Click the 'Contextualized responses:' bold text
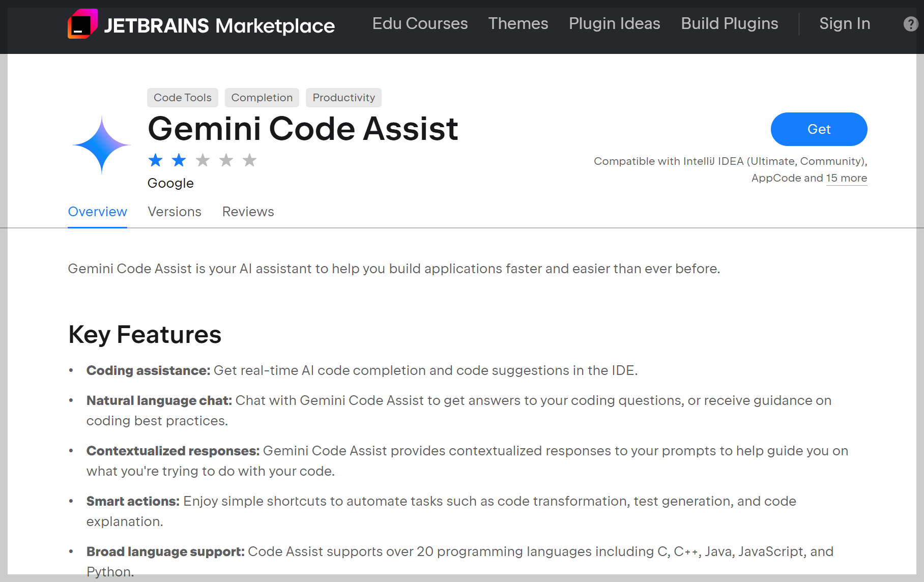Image resolution: width=924 pixels, height=582 pixels. coord(173,451)
